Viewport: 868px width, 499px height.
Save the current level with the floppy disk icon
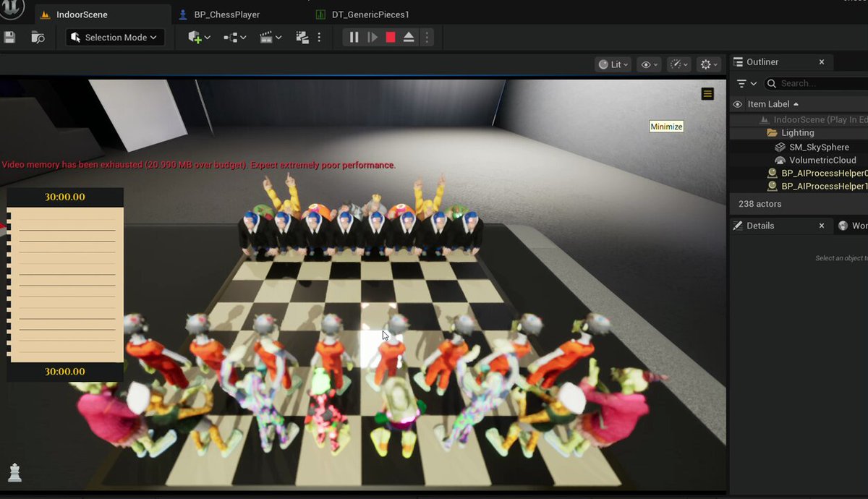pyautogui.click(x=9, y=37)
